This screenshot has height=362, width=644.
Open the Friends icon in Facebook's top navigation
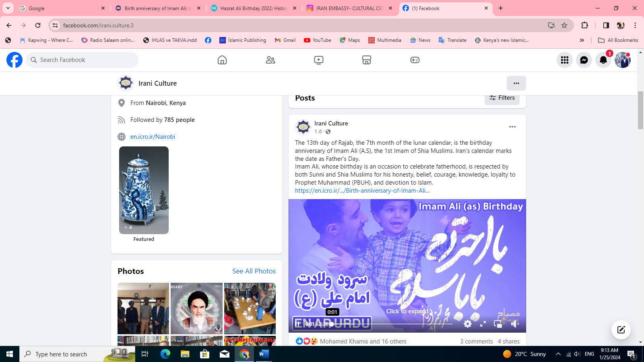pos(270,60)
